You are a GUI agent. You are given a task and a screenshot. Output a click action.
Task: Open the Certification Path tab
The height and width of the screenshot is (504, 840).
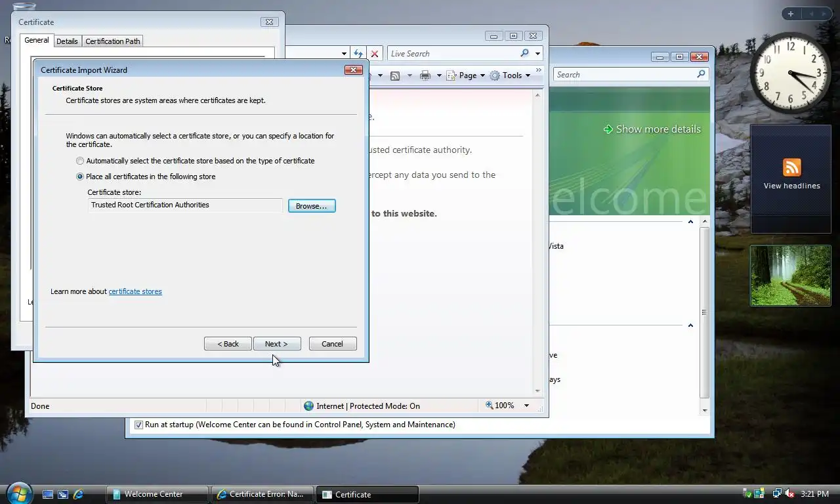click(x=113, y=41)
